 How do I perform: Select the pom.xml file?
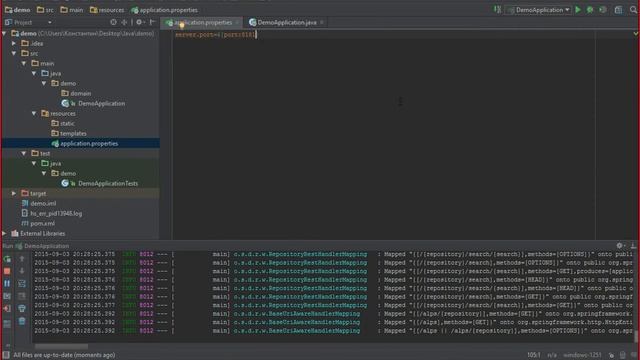[38, 224]
